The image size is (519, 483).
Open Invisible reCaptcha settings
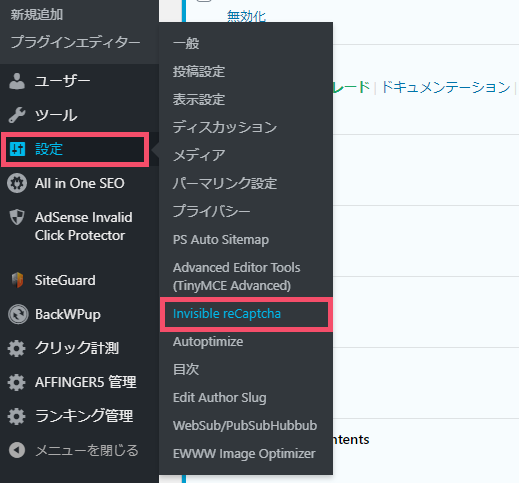point(227,314)
